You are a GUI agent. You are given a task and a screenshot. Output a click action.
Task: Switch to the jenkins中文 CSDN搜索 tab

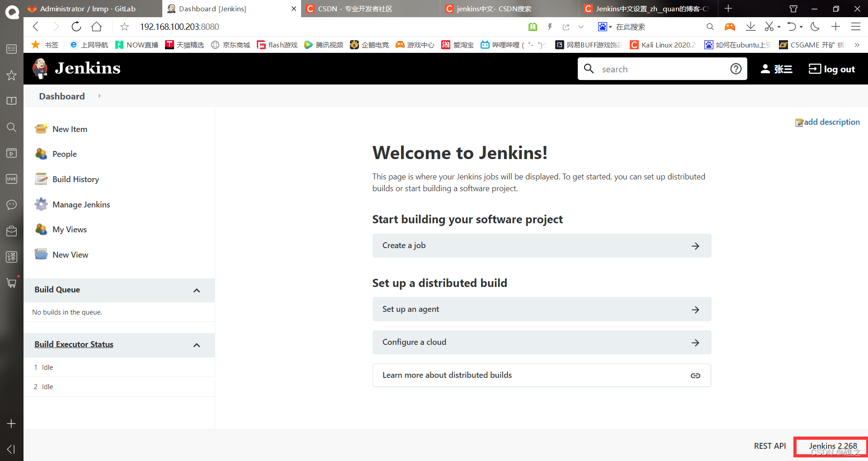click(x=509, y=9)
